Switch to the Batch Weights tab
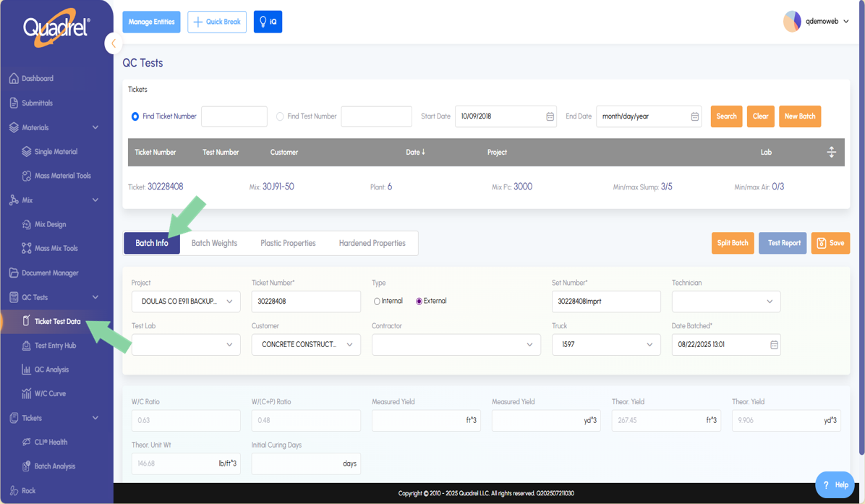 coord(215,243)
